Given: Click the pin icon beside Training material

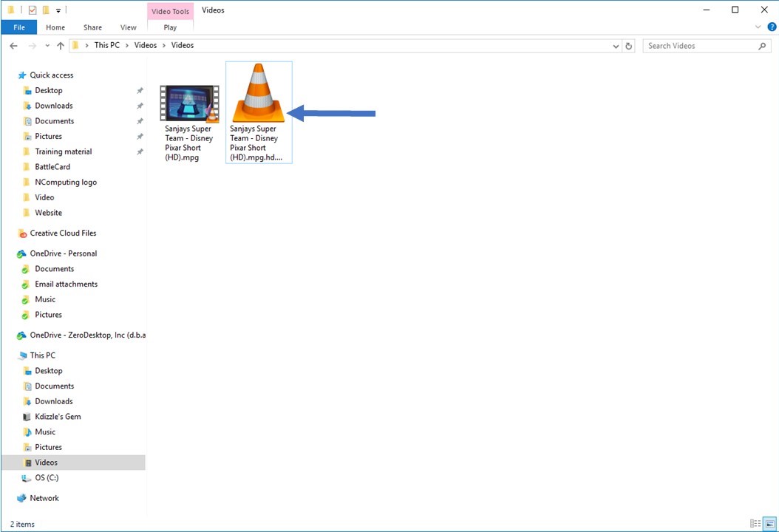Looking at the screenshot, I should pyautogui.click(x=140, y=151).
